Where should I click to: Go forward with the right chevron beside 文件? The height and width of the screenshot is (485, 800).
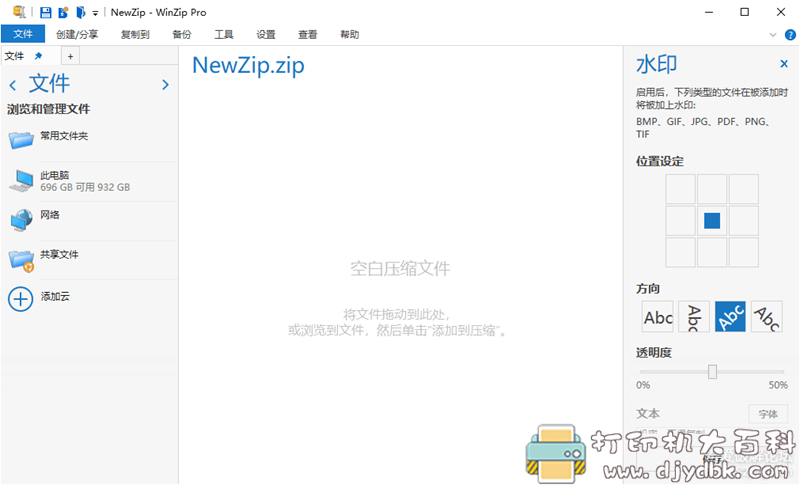click(165, 85)
